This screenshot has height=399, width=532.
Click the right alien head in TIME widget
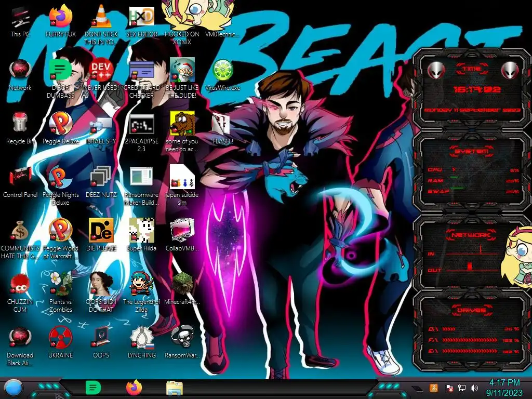pyautogui.click(x=510, y=70)
